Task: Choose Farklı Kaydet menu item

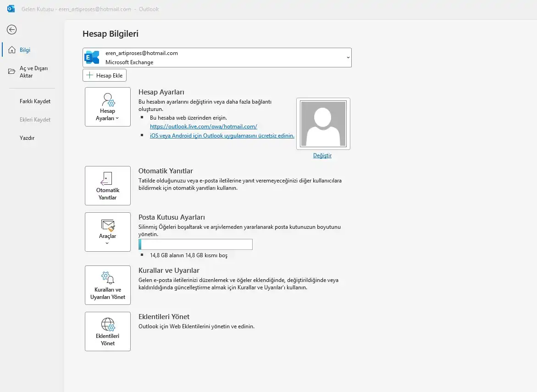Action: (35, 101)
